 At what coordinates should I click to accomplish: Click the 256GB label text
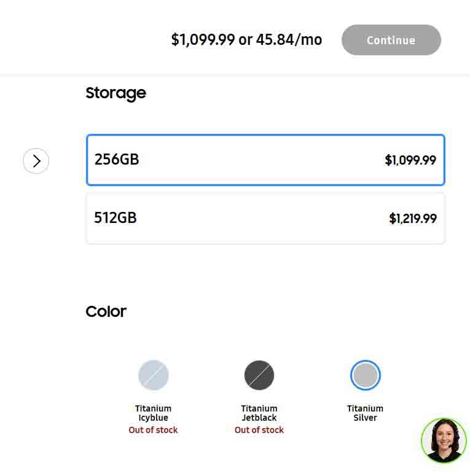(x=117, y=160)
